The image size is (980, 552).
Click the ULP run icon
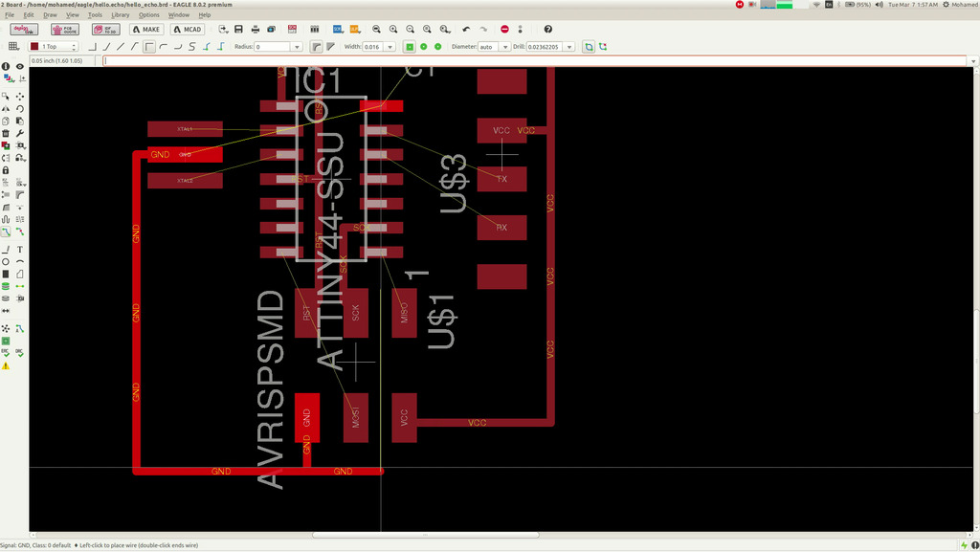354,30
